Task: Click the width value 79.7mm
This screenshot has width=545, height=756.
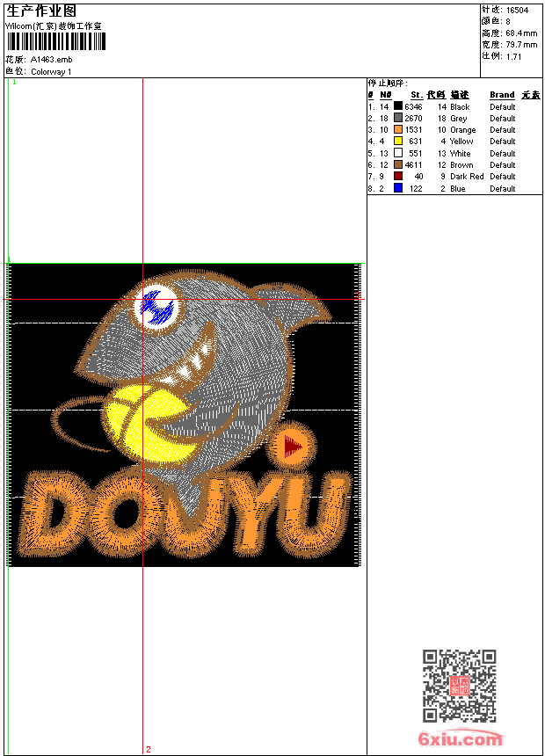Action: [x=521, y=45]
